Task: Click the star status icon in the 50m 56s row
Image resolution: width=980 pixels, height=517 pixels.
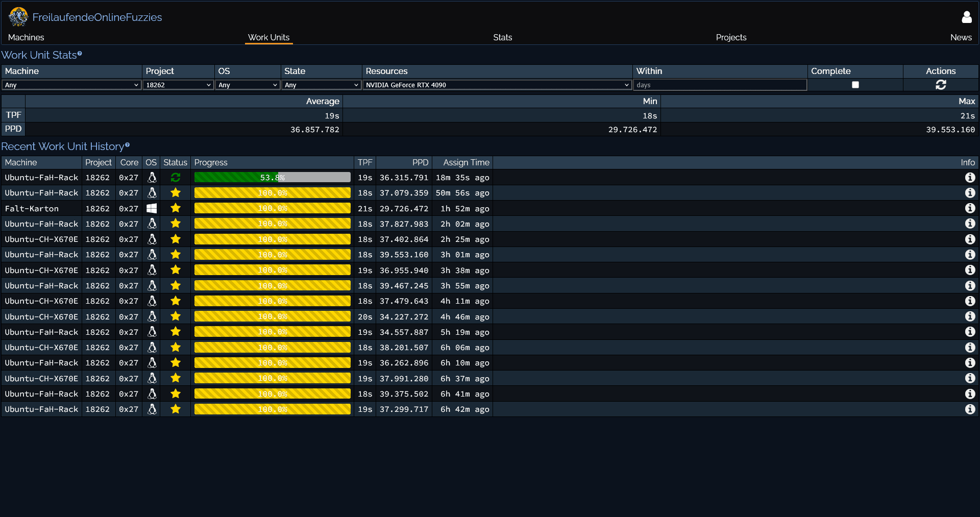Action: 176,193
